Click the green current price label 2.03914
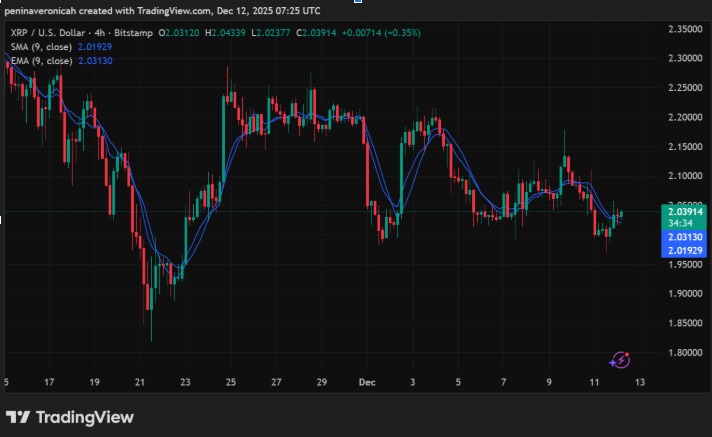This screenshot has height=437, width=712. click(x=685, y=212)
